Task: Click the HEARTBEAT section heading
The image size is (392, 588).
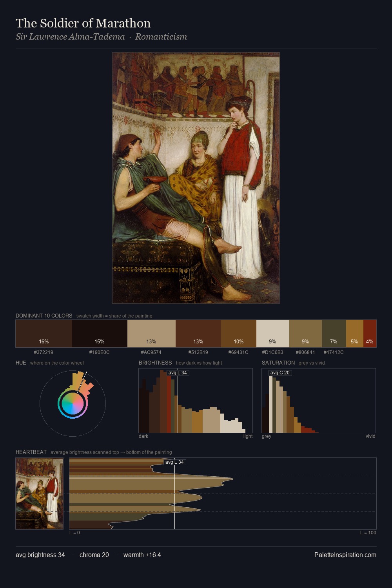Action: 31,452
